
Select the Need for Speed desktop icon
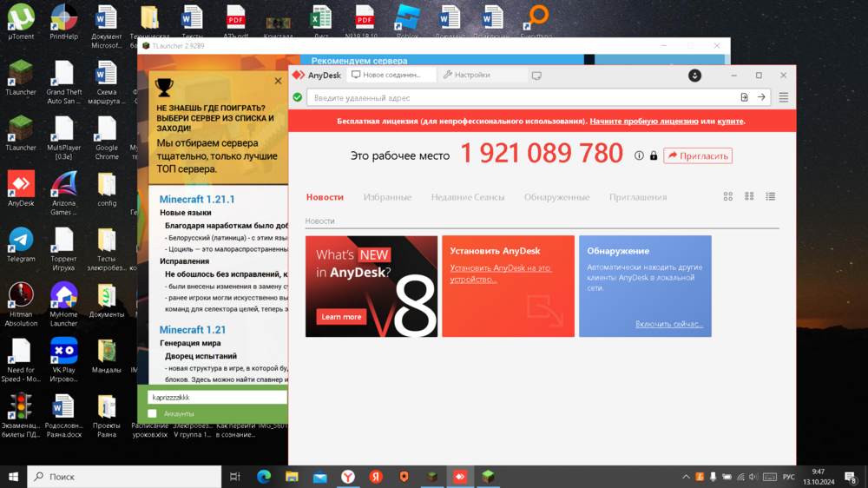pos(21,360)
